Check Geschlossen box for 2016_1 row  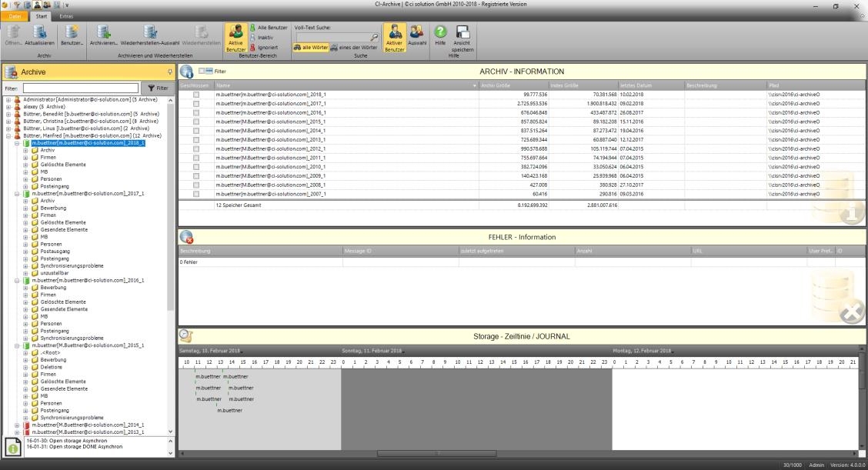[196, 113]
